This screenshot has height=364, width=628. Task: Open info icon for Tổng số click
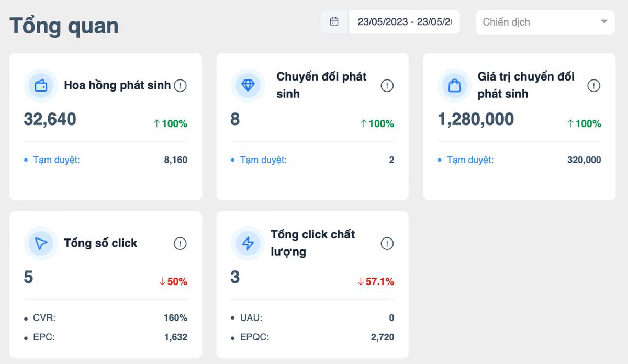click(x=180, y=243)
